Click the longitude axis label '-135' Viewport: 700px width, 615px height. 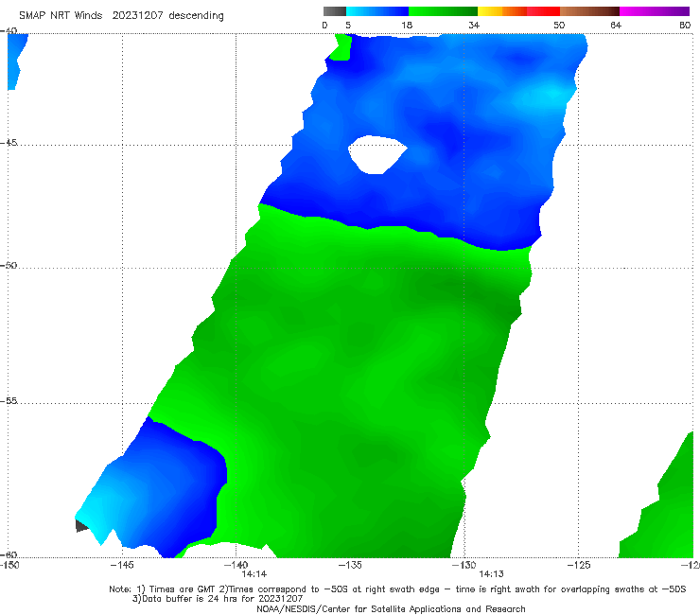[x=350, y=566]
